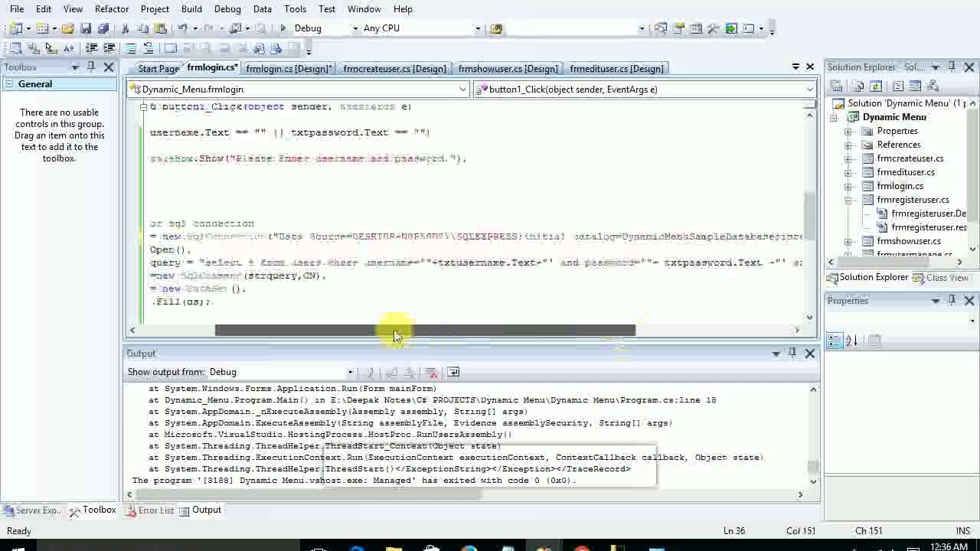Comment out selected lines icon
Screen dimensions: 980x551
[131, 48]
